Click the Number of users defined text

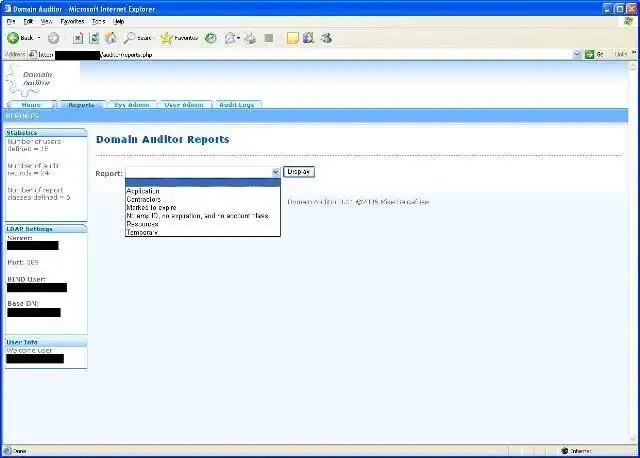tap(34, 145)
